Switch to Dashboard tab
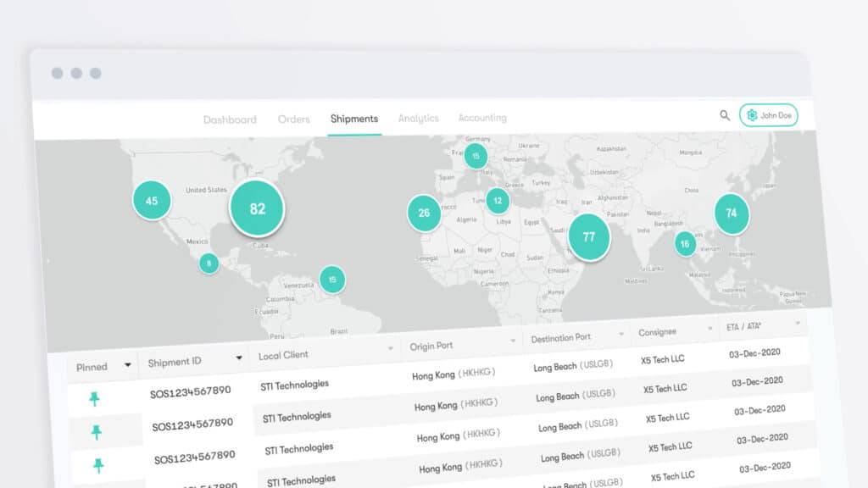868x488 pixels. 230,119
